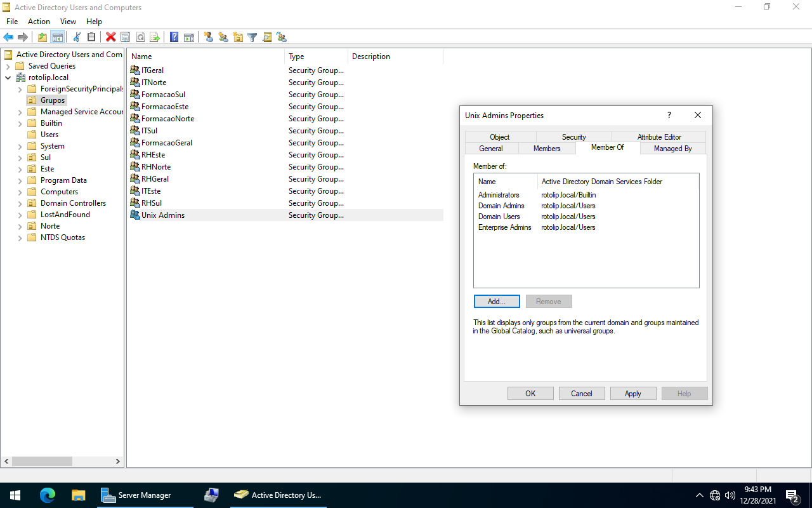Image resolution: width=812 pixels, height=508 pixels.
Task: Expand the Domain Controllers node
Action: pyautogui.click(x=20, y=203)
